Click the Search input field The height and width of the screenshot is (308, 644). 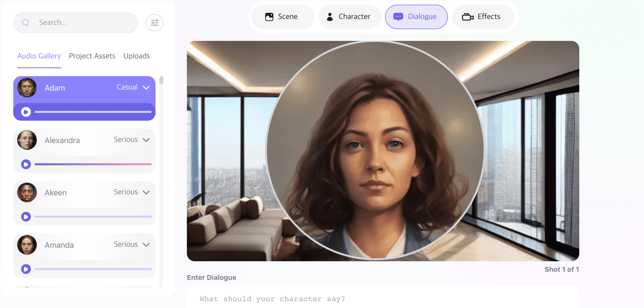pos(76,23)
